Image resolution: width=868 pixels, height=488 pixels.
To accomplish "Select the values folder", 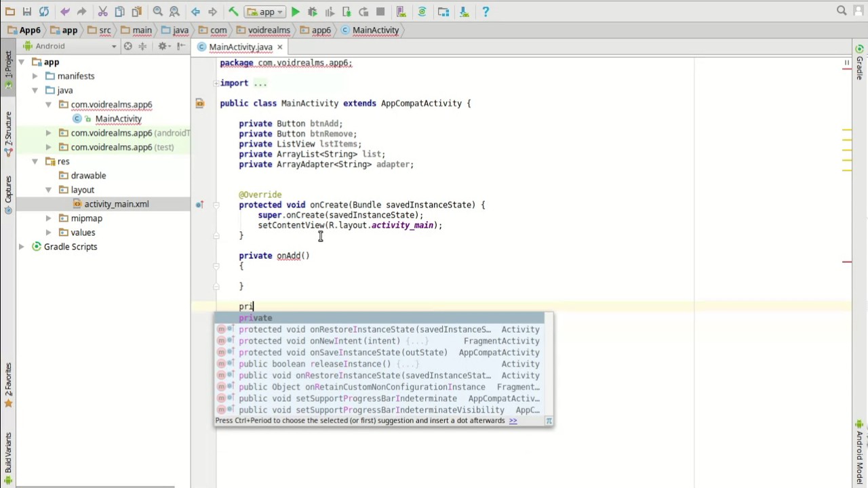I will coord(83,233).
